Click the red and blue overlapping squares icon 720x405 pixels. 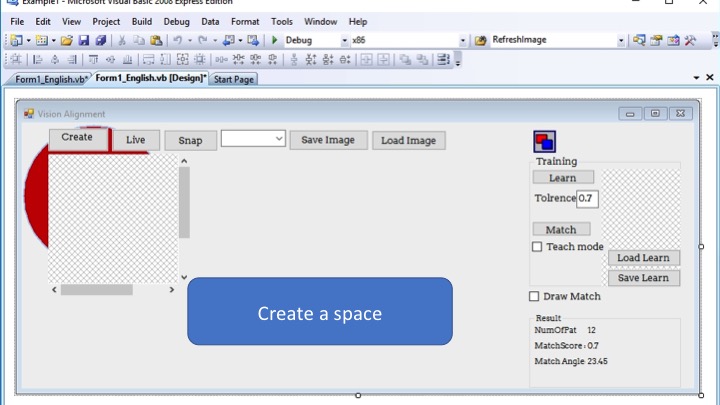click(x=545, y=141)
